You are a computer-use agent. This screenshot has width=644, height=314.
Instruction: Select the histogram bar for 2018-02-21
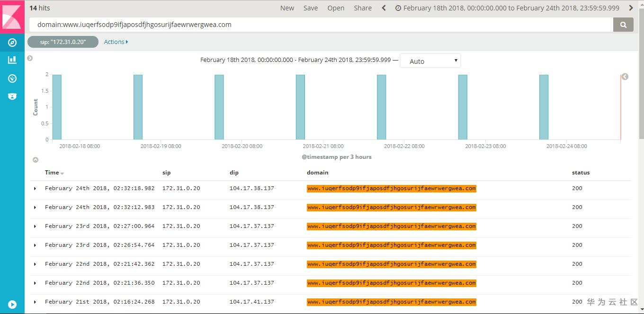300,107
